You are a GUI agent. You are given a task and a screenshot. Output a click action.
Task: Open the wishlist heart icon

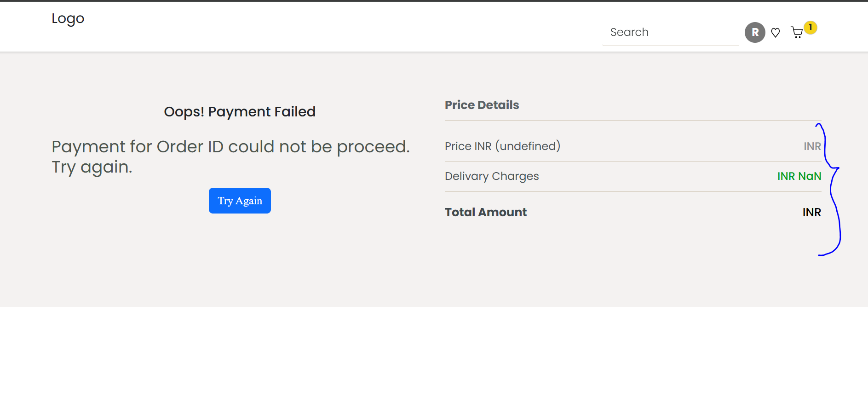coord(776,33)
